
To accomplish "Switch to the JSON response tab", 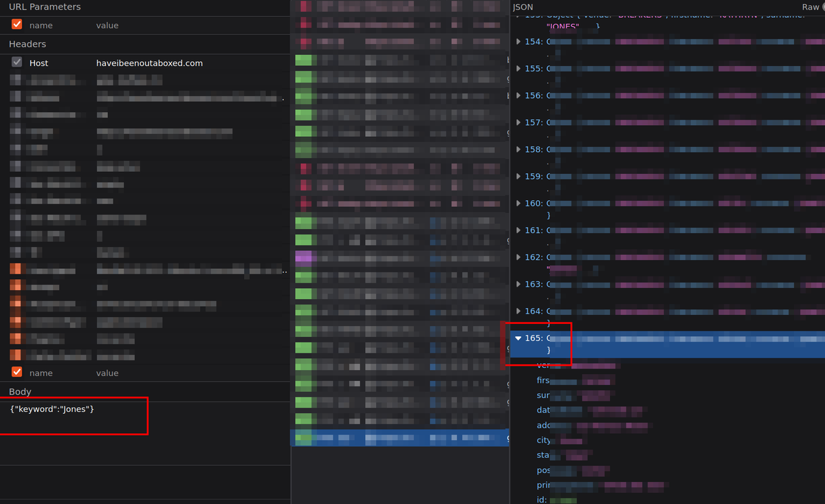I will [523, 7].
